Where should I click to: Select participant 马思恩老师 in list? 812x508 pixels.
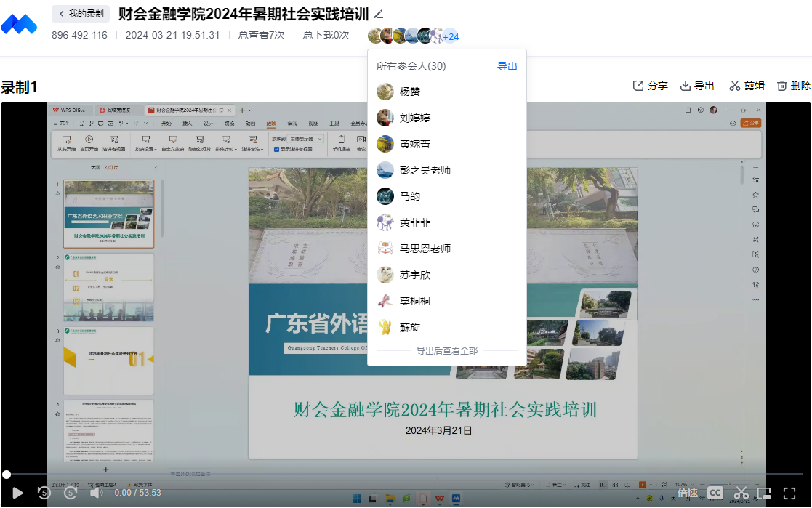(425, 249)
